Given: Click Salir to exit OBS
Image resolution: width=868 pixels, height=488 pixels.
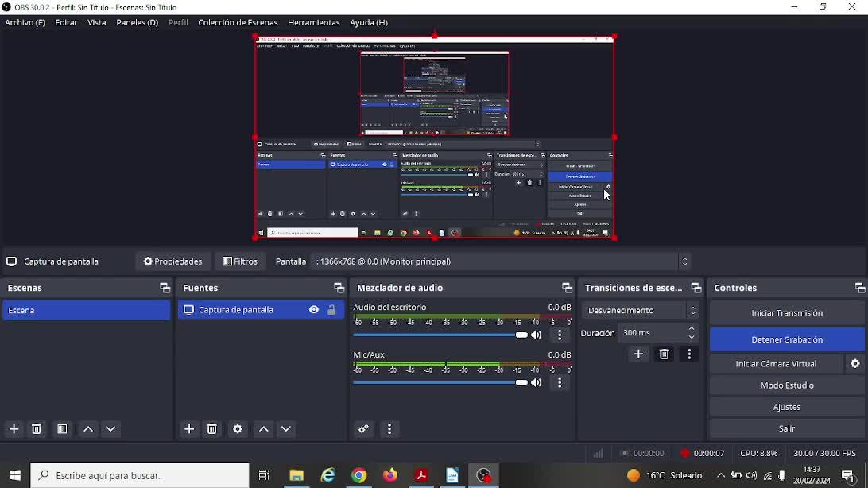Looking at the screenshot, I should pyautogui.click(x=787, y=428).
